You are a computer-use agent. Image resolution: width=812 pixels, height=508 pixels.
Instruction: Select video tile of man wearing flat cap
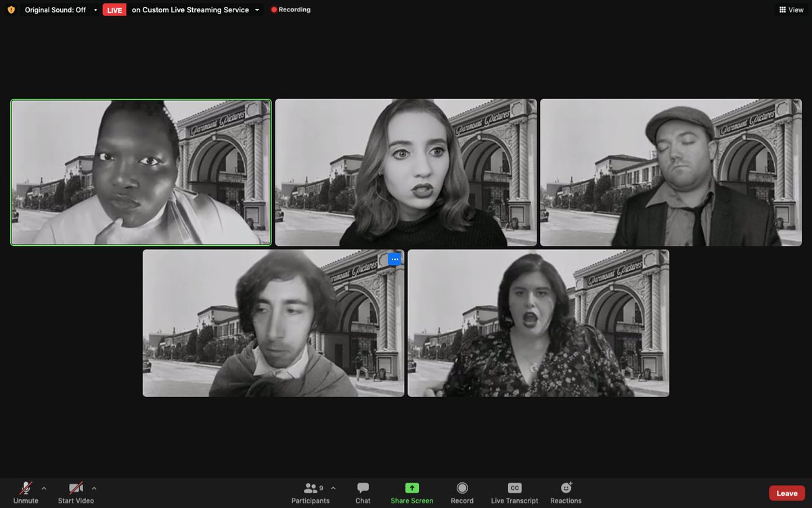point(671,172)
